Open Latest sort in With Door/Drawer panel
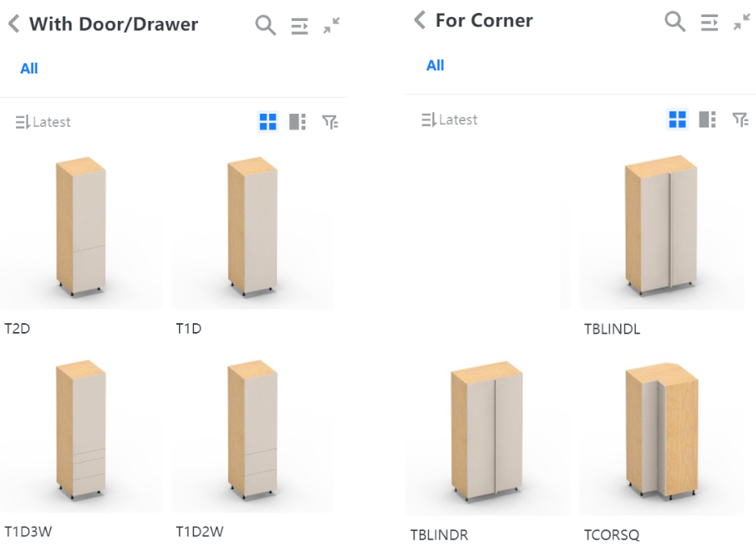The image size is (756, 555). 43,122
